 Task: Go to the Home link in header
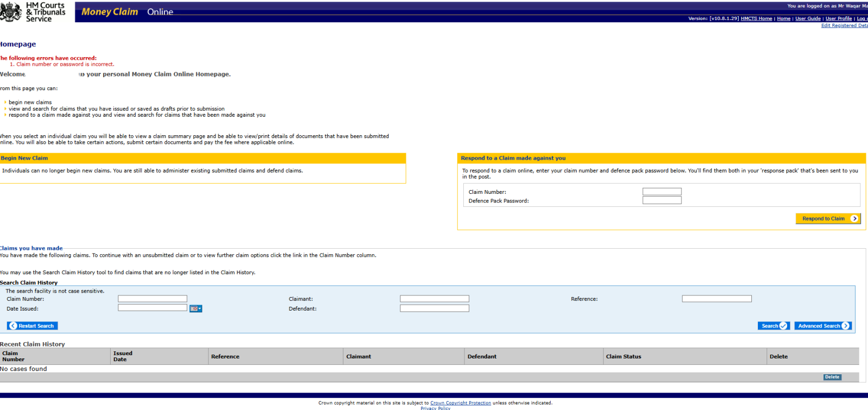pyautogui.click(x=783, y=18)
